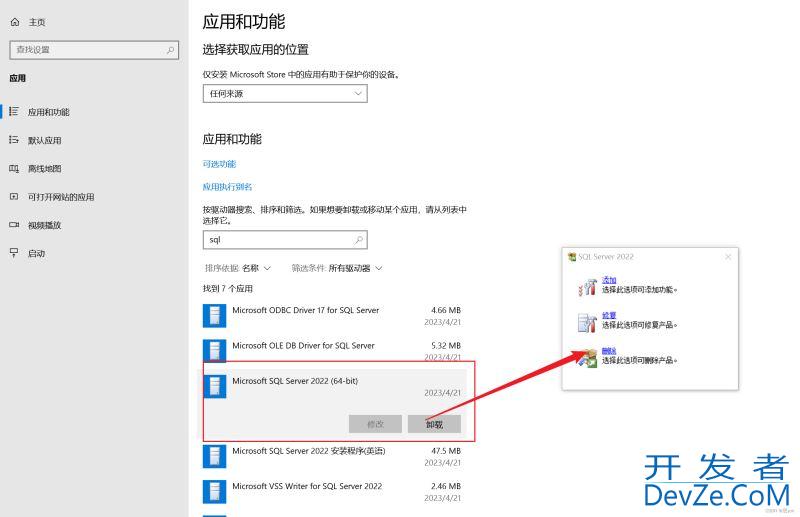Focus the 查找设置 search field
The height and width of the screenshot is (517, 800).
[94, 50]
